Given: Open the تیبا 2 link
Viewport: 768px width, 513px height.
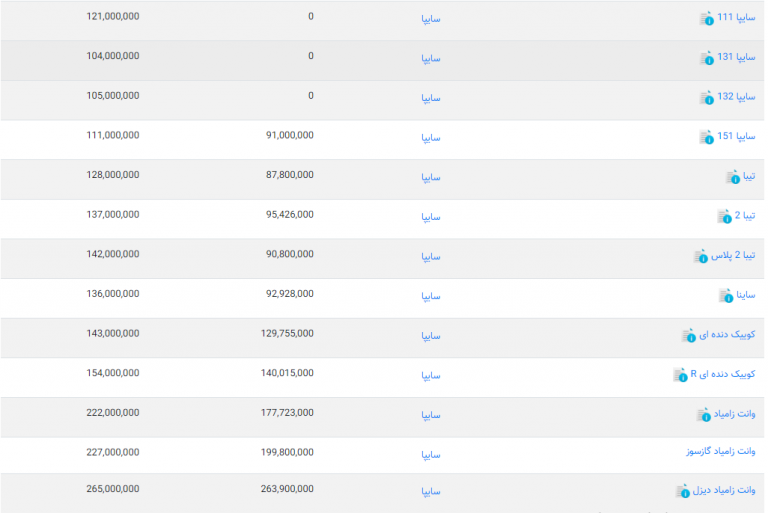Looking at the screenshot, I should [745, 216].
